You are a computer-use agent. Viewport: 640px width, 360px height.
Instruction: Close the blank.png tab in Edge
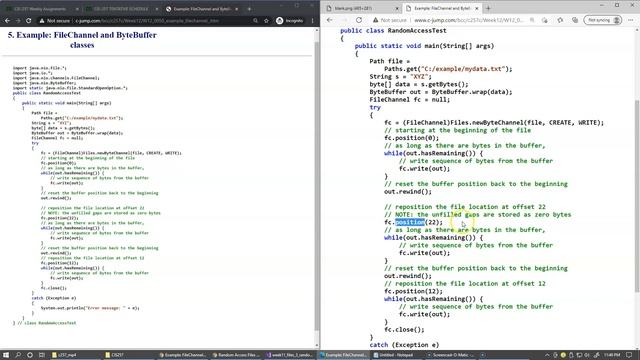tap(397, 8)
